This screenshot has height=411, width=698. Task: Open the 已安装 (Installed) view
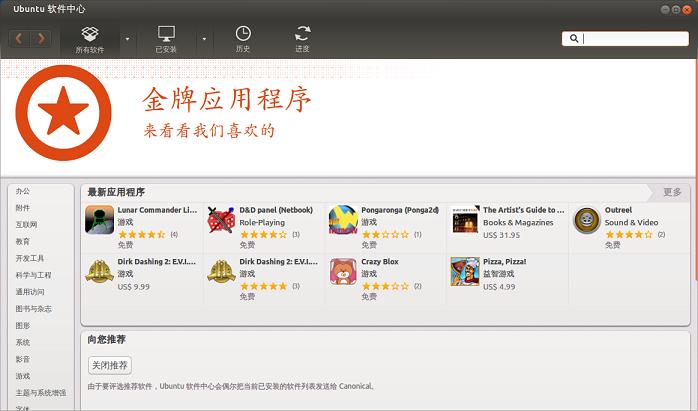pos(166,40)
